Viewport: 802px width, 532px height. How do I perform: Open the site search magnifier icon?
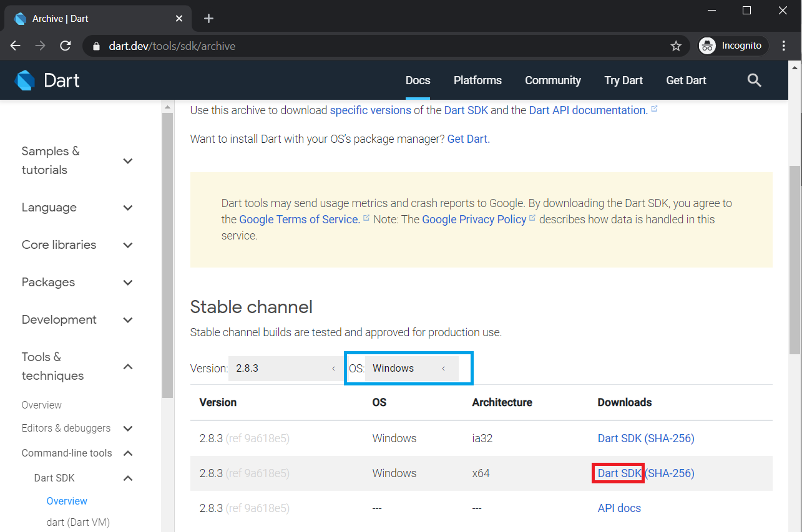click(x=754, y=80)
